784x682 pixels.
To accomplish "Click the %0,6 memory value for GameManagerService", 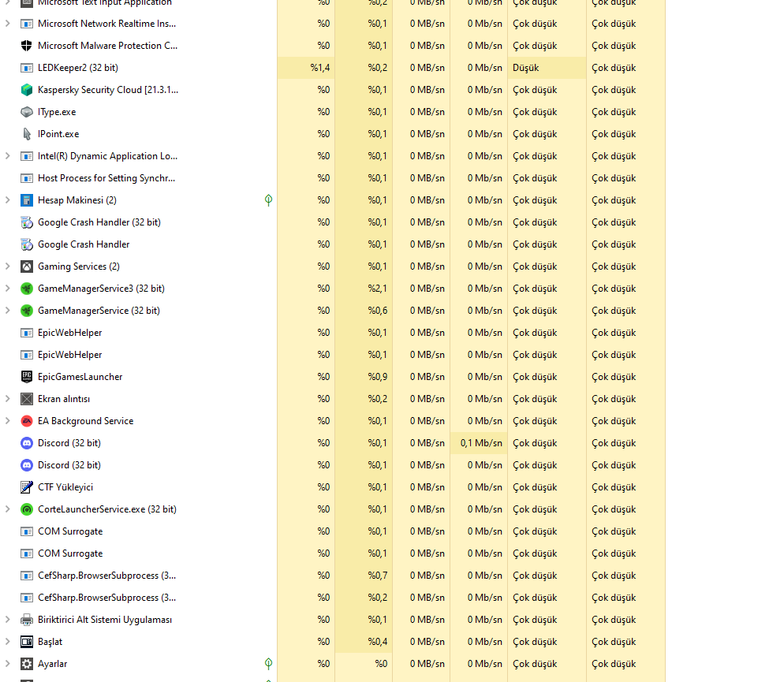I will (378, 311).
